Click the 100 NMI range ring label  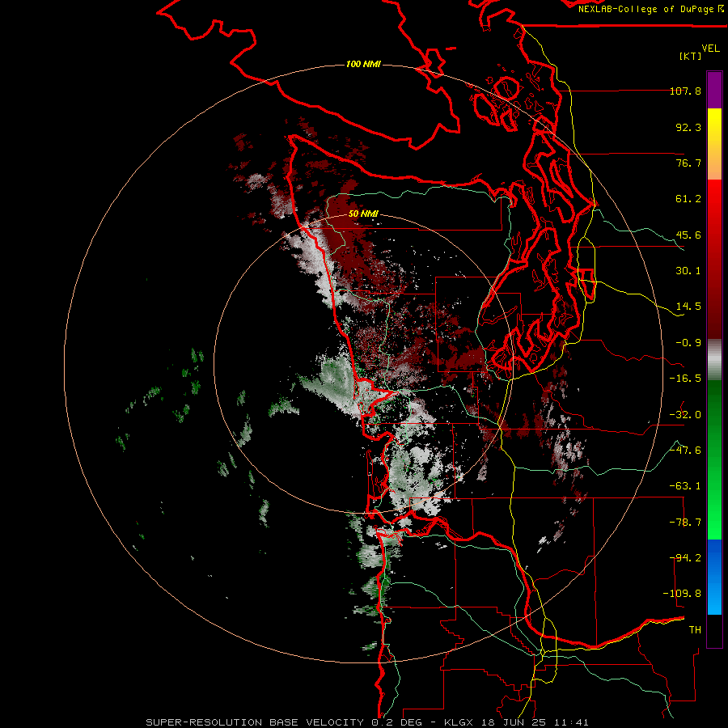tap(363, 64)
